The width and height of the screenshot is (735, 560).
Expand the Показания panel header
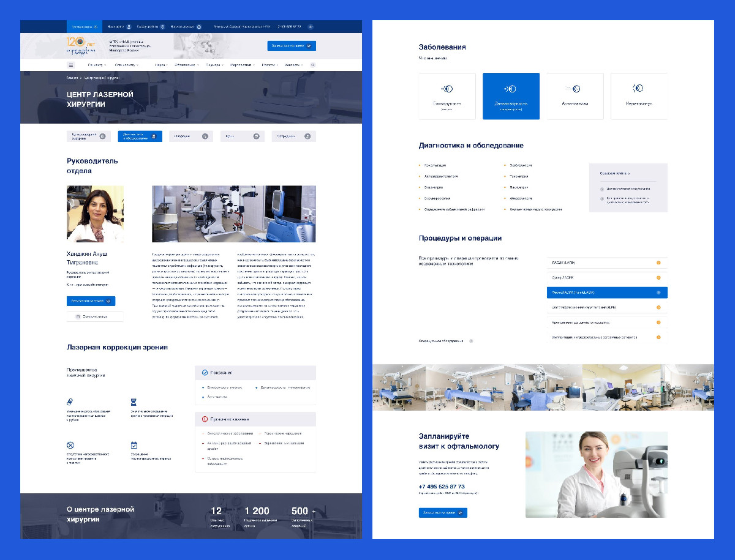pyautogui.click(x=255, y=372)
